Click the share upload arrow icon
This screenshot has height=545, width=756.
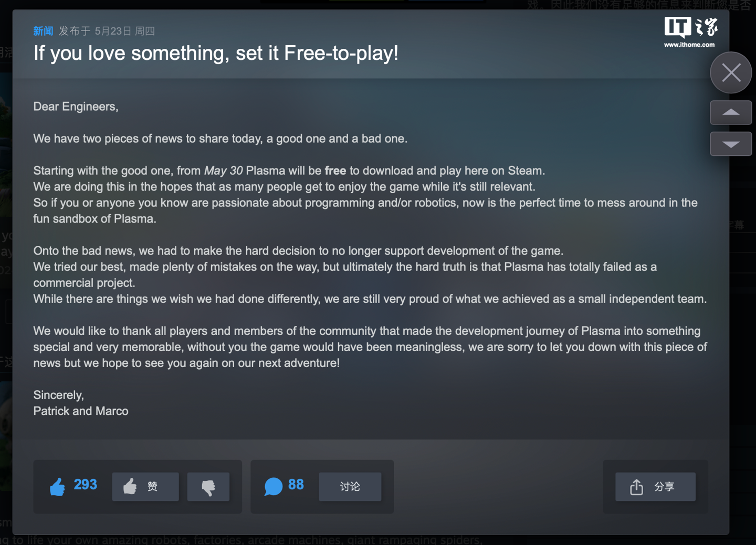[x=636, y=487]
